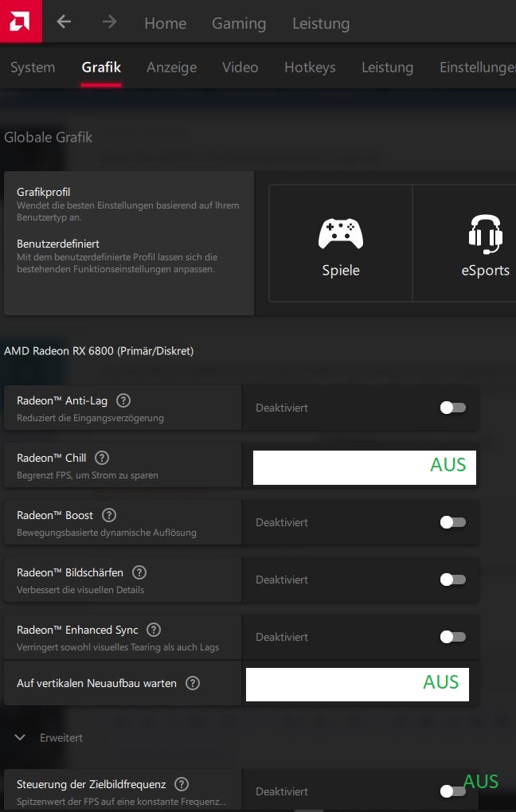Go back with the left arrow
The height and width of the screenshot is (812, 516).
(x=64, y=22)
